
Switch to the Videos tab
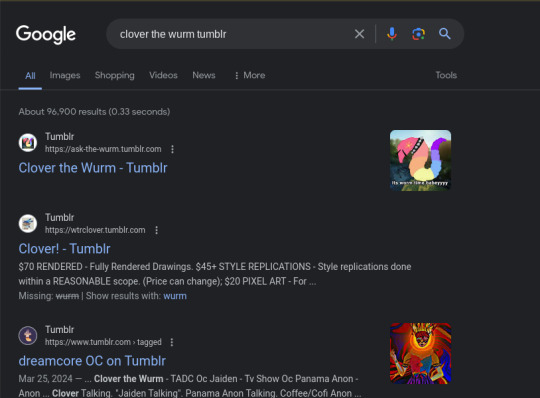[x=163, y=75]
